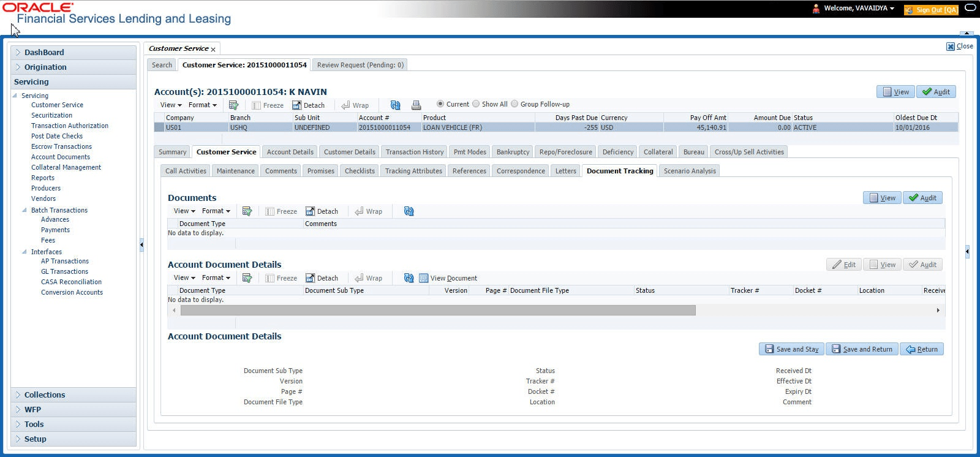This screenshot has height=457, width=980.
Task: Close the Customer Service tab with its X
Action: click(x=213, y=49)
